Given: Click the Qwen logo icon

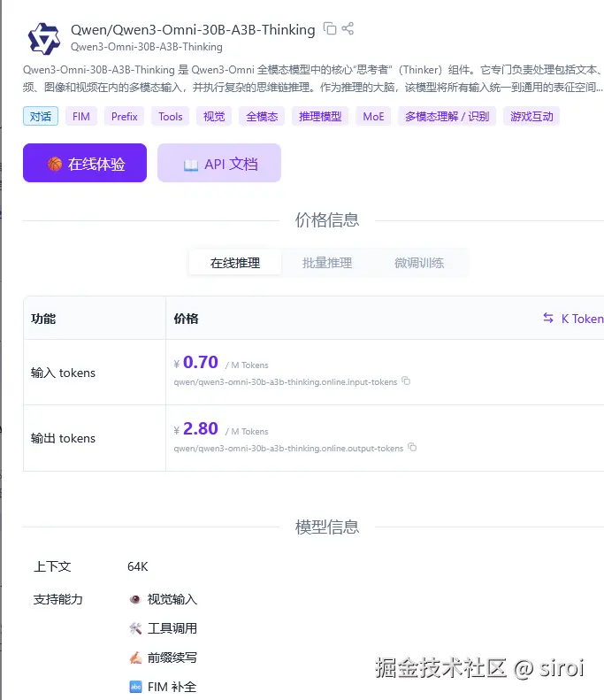Looking at the screenshot, I should [x=43, y=38].
